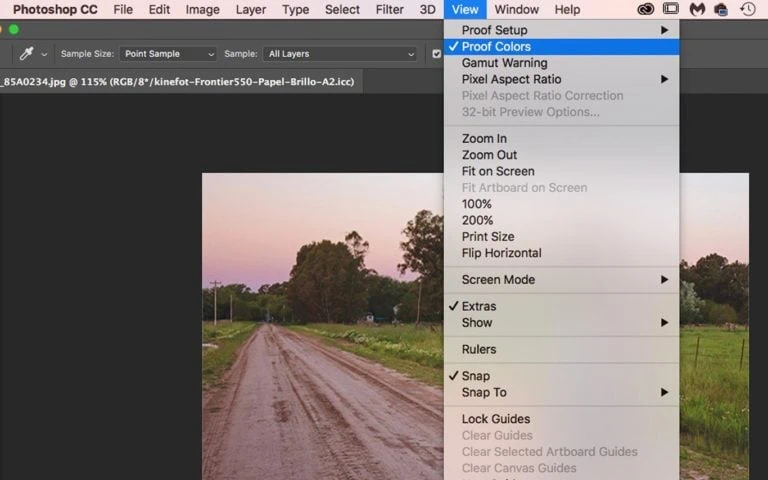This screenshot has height=480, width=768.
Task: Disable the Snap option
Action: coord(561,376)
